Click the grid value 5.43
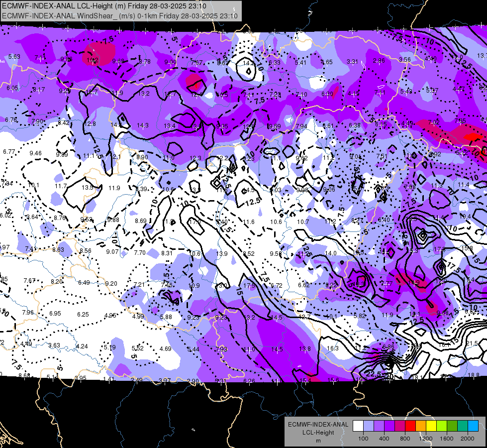This screenshot has width=487, height=448. point(406,92)
